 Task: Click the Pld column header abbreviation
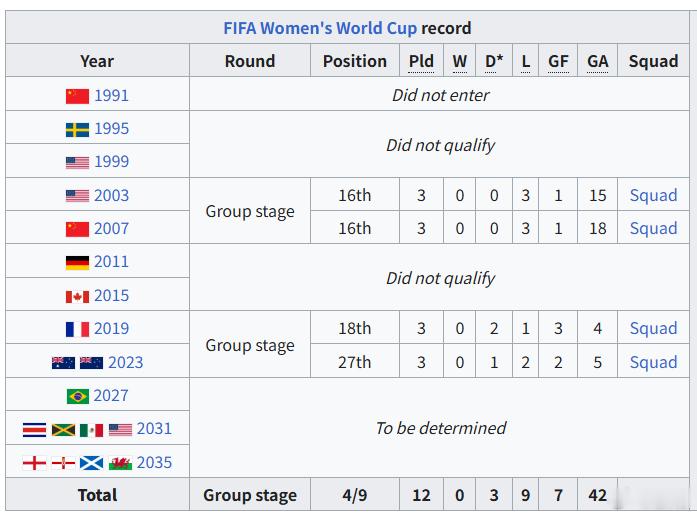coord(421,61)
